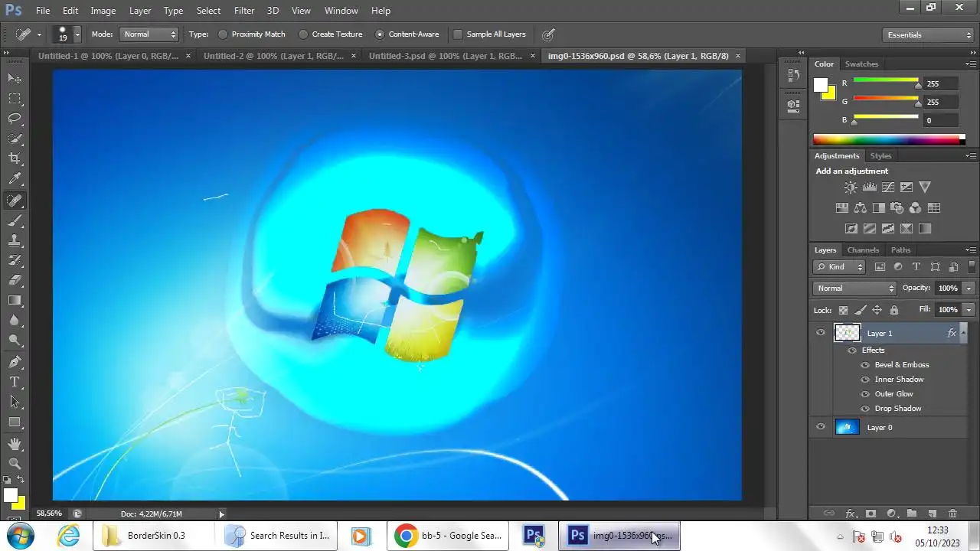980x551 pixels.
Task: Switch to the Styles tab
Action: coord(880,156)
